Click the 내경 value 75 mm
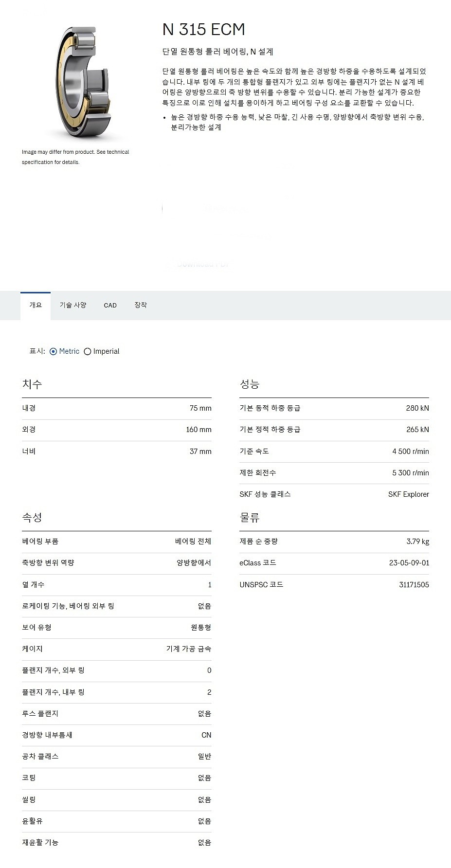This screenshot has height=868, width=451. pos(200,408)
